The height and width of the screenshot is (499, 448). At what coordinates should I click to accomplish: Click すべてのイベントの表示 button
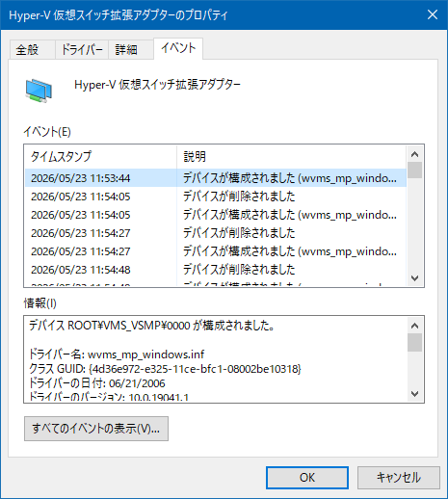[x=96, y=429]
